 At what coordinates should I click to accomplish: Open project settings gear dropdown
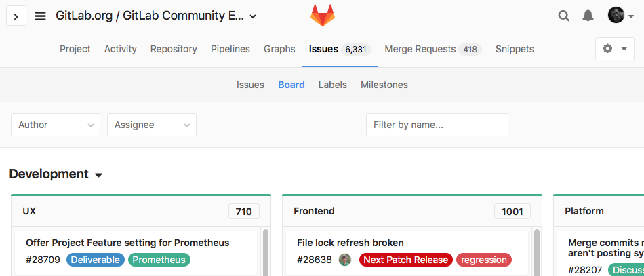(614, 49)
